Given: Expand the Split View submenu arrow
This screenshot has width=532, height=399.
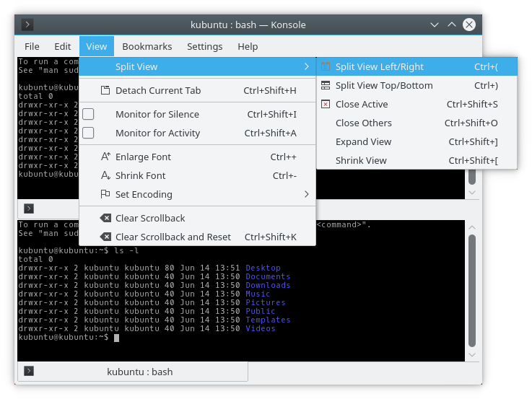Looking at the screenshot, I should click(x=306, y=66).
